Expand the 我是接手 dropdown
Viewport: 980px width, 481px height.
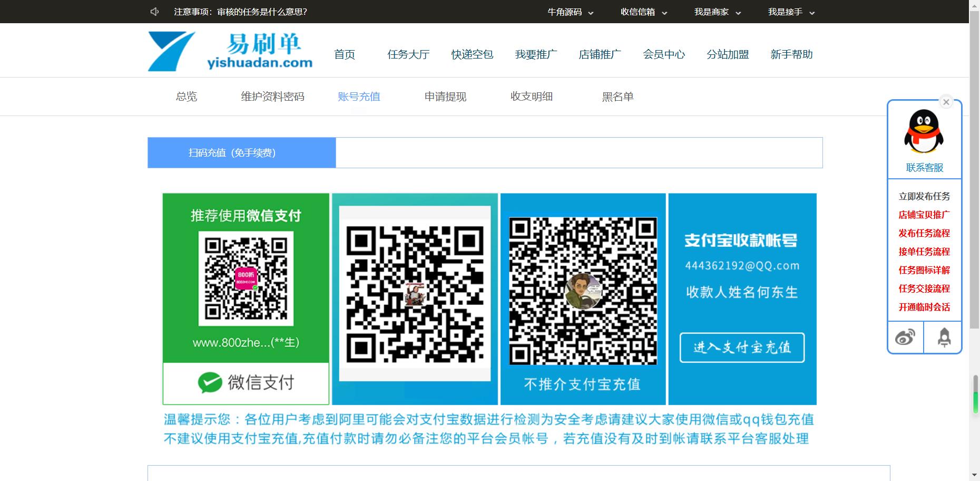coord(791,12)
